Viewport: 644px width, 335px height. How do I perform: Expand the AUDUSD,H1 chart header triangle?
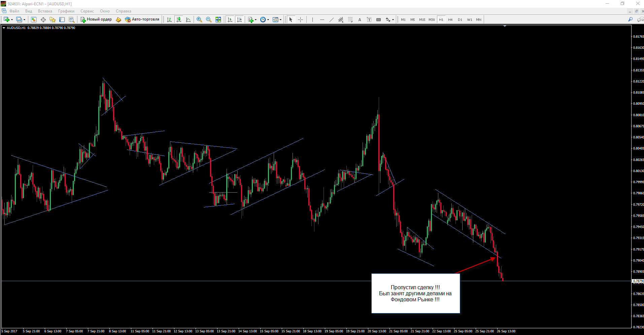pyautogui.click(x=4, y=28)
